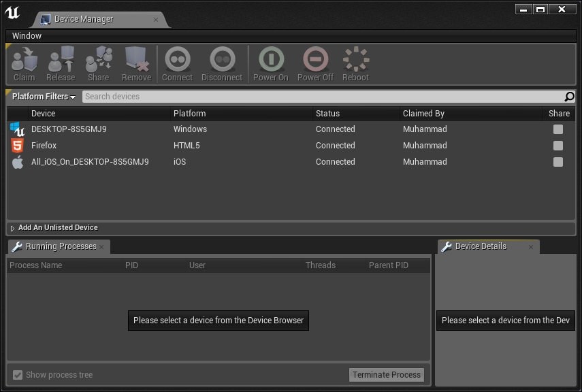Open the Window menu
Viewport: 582px width, 392px height.
[27, 36]
